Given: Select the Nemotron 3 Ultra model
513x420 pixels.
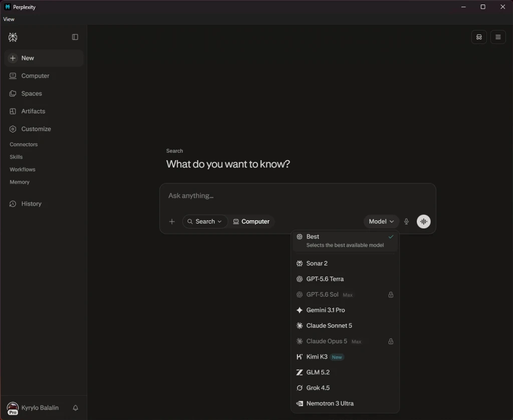Looking at the screenshot, I should pos(345,403).
